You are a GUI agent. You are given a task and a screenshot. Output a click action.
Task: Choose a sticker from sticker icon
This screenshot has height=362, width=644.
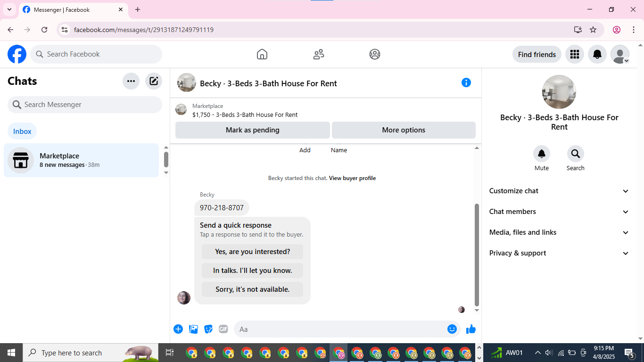(x=208, y=329)
